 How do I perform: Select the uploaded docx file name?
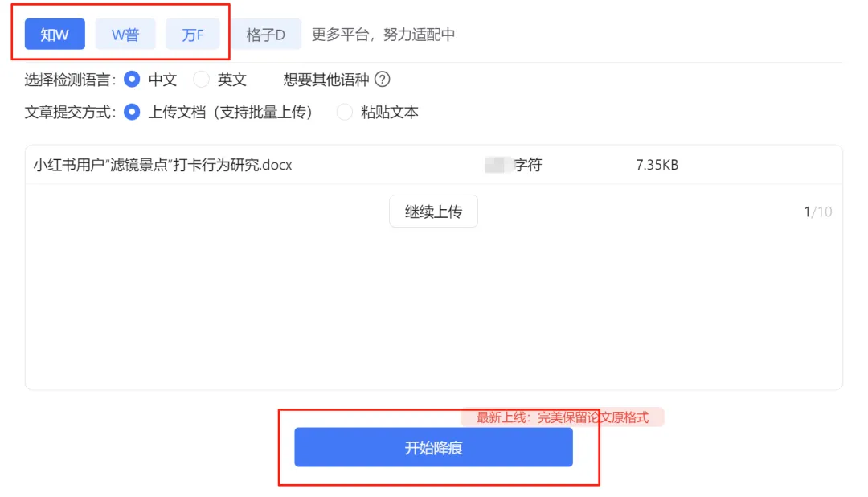coord(162,165)
